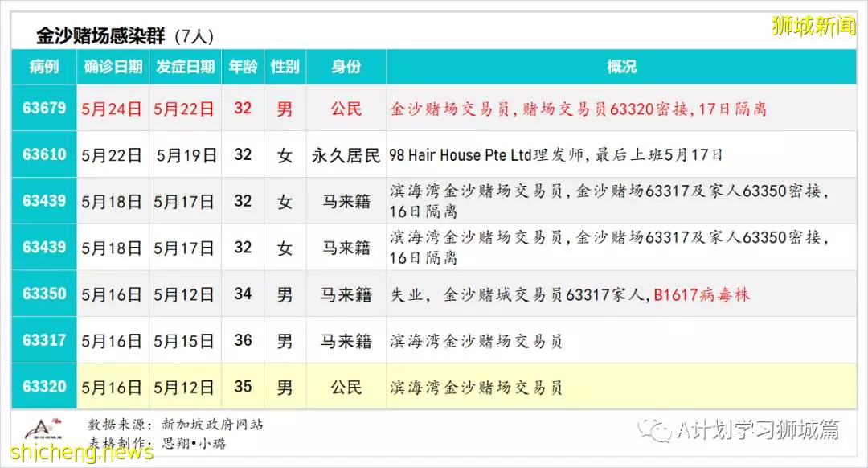Click the 98 Hair House Pte Ltd description
This screenshot has width=868, height=468.
[556, 155]
